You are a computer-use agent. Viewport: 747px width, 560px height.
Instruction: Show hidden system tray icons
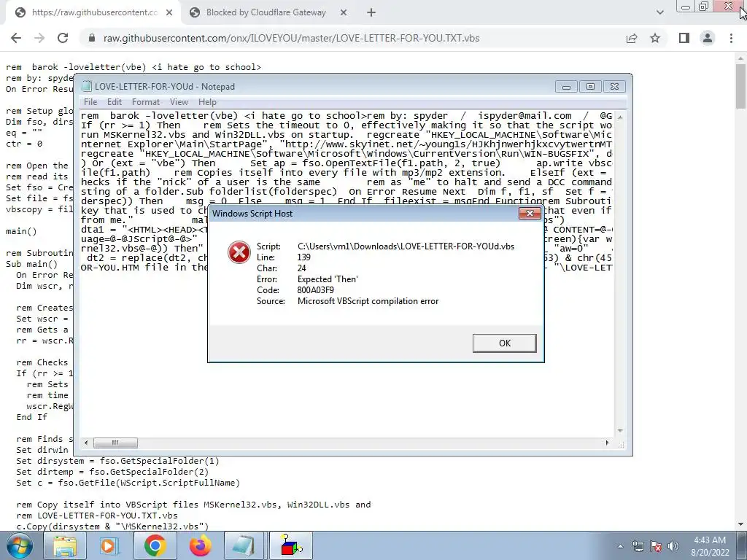620,546
